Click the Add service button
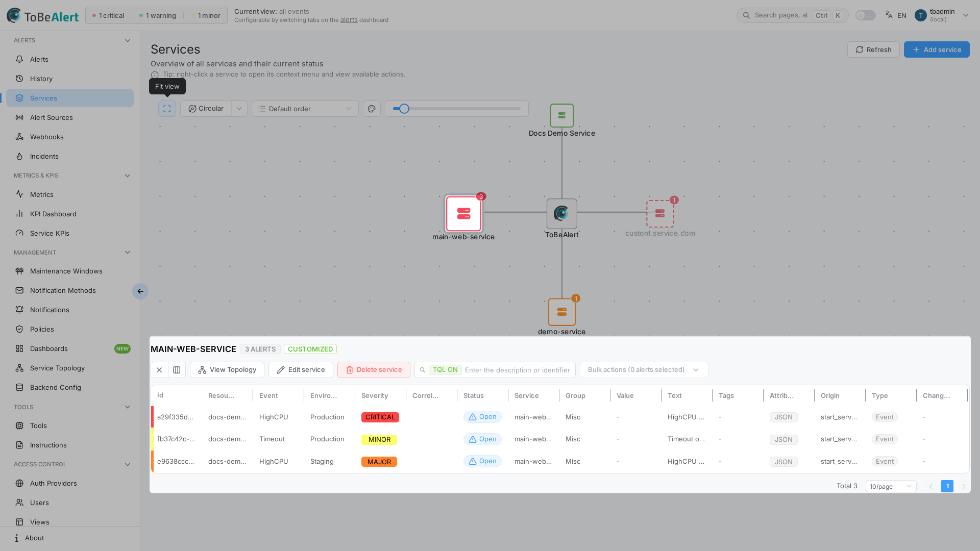 [x=937, y=49]
